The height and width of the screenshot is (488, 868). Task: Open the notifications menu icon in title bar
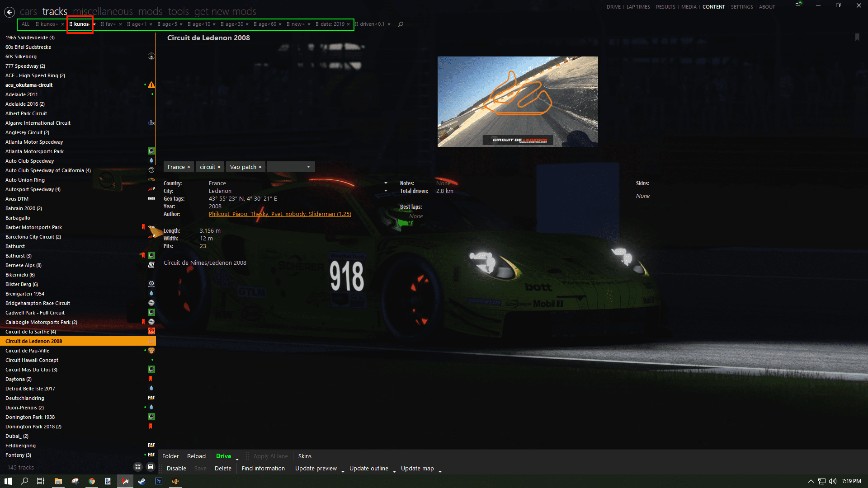[798, 5]
